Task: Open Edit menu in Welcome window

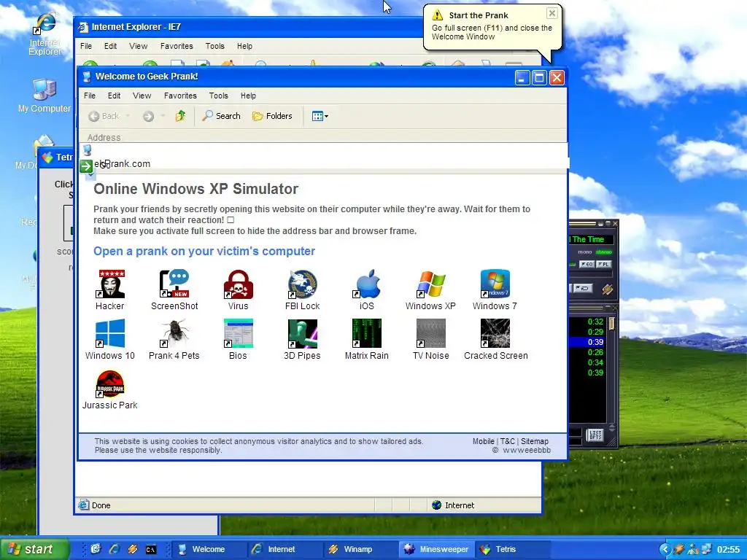Action: point(114,96)
